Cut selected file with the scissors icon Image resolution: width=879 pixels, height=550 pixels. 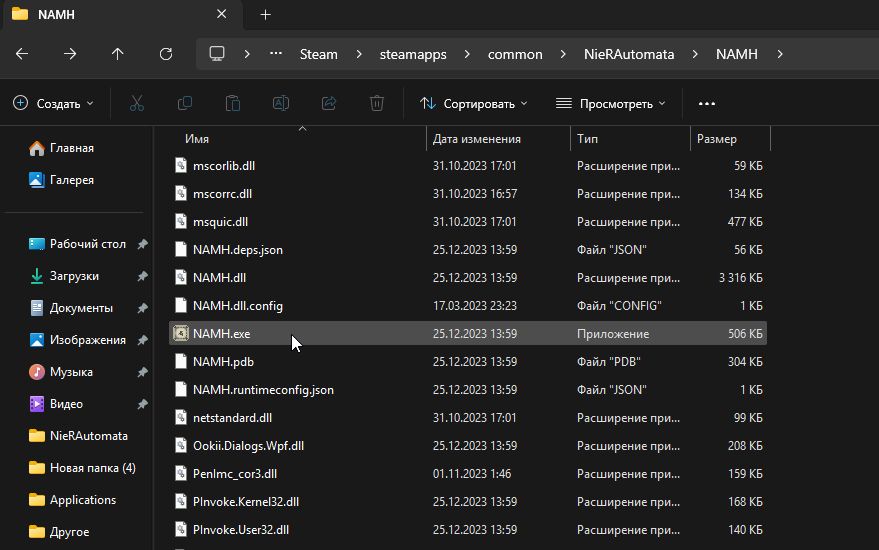pyautogui.click(x=137, y=104)
